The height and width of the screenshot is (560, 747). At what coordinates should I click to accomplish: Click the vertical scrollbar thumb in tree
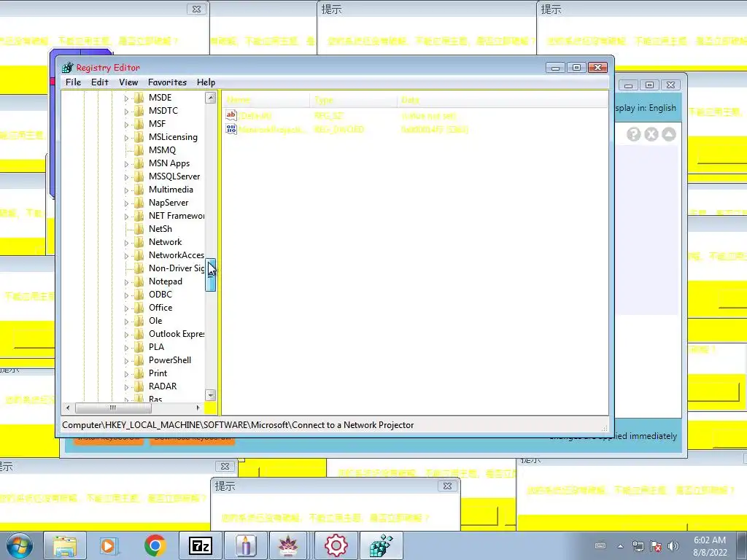pyautogui.click(x=210, y=275)
